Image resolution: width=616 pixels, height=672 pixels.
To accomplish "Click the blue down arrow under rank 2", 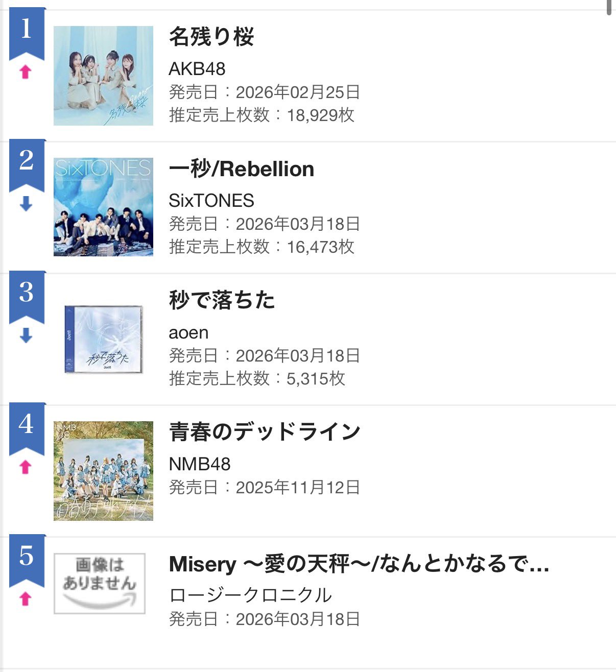I will [x=26, y=204].
